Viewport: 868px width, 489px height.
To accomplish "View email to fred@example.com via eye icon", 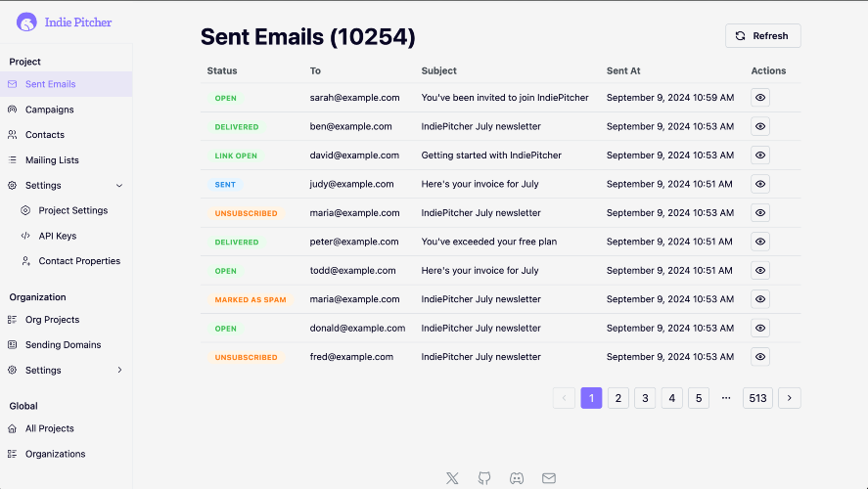I will (x=760, y=357).
